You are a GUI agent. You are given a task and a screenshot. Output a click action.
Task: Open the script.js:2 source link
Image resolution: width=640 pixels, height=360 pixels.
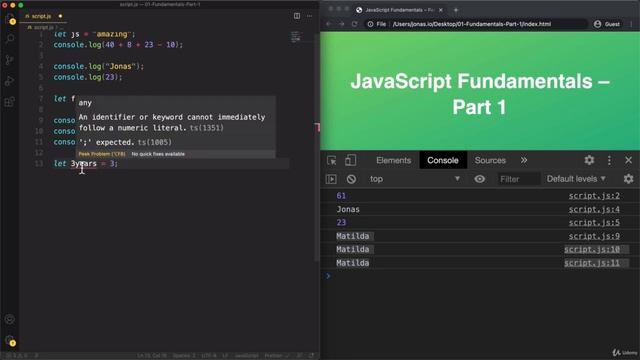(x=594, y=196)
